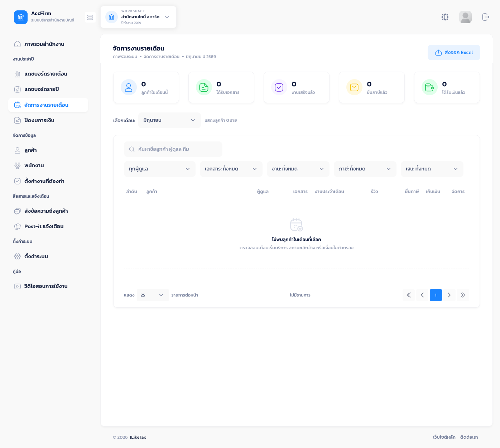Open the rows-per-page dropdown showing 25
This screenshot has height=448, width=500.
pos(153,295)
